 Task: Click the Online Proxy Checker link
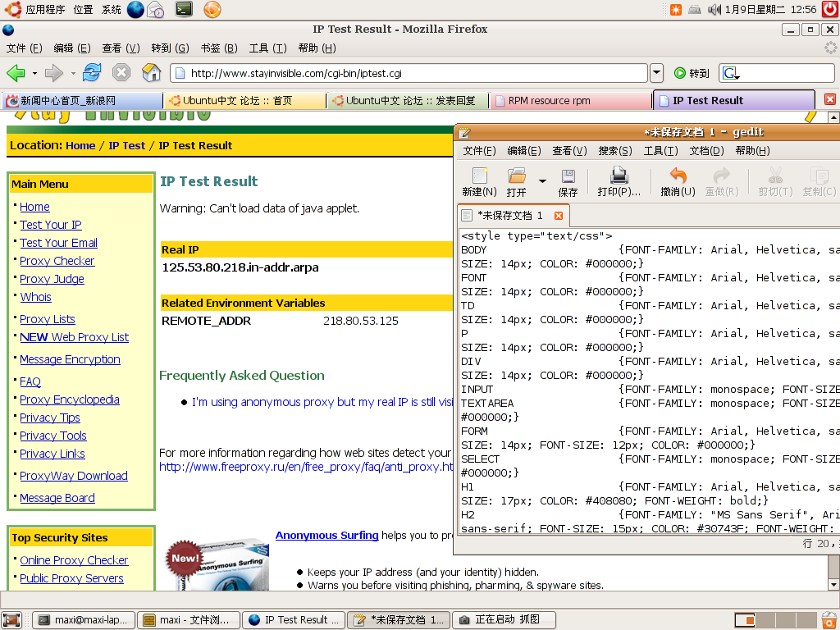coord(74,560)
